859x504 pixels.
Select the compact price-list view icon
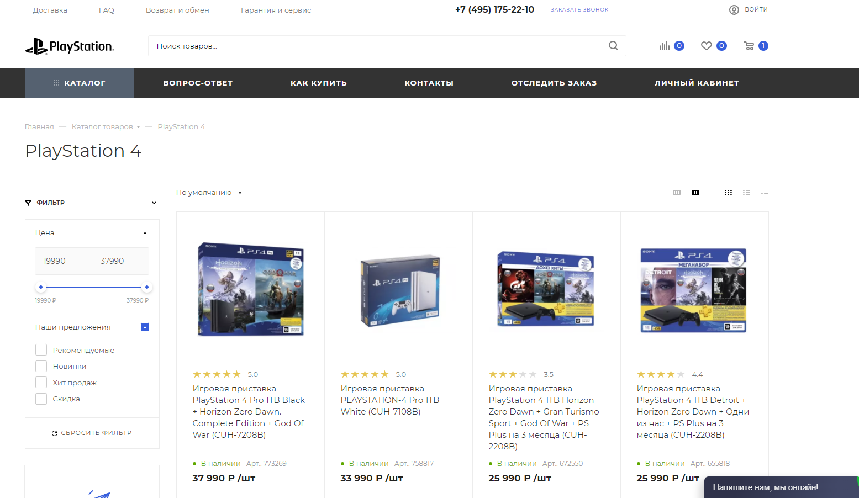pos(765,193)
